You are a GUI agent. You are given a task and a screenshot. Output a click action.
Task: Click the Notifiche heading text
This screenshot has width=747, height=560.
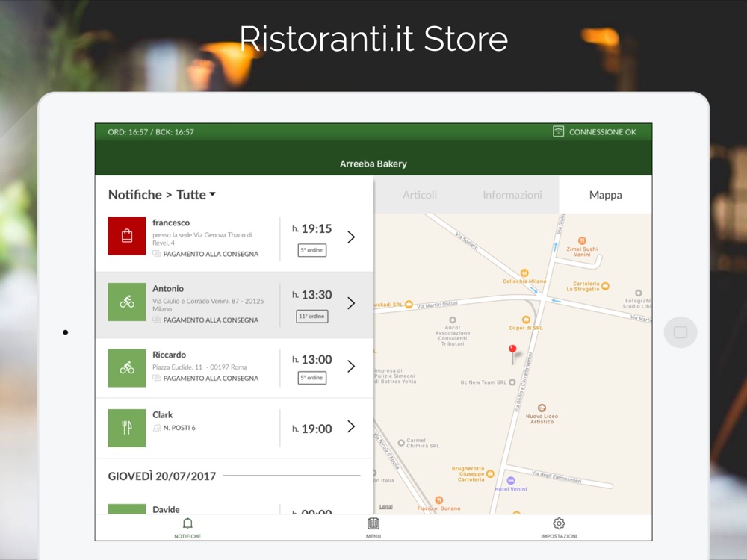point(134,194)
